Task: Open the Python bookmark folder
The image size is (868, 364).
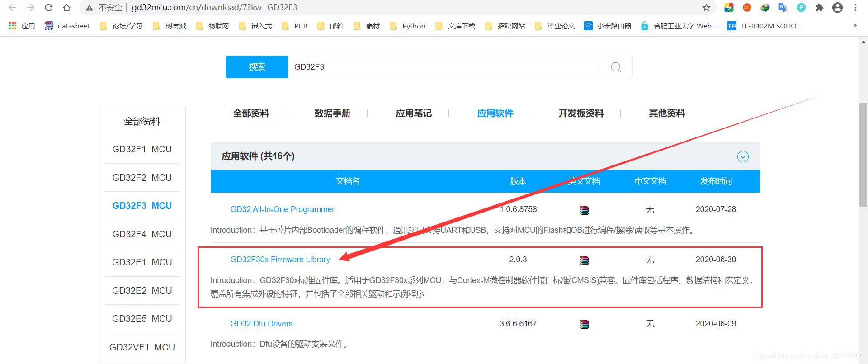Action: coord(407,26)
